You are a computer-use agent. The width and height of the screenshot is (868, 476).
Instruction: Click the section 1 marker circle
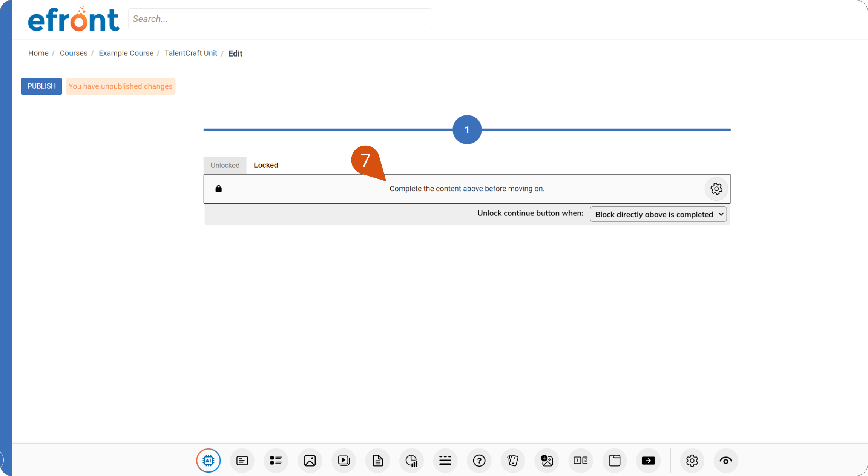(467, 129)
